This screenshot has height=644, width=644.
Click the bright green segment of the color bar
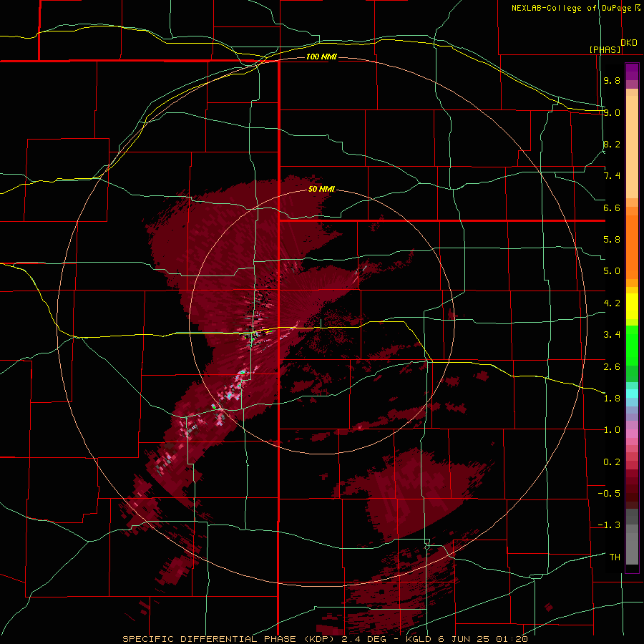click(632, 345)
